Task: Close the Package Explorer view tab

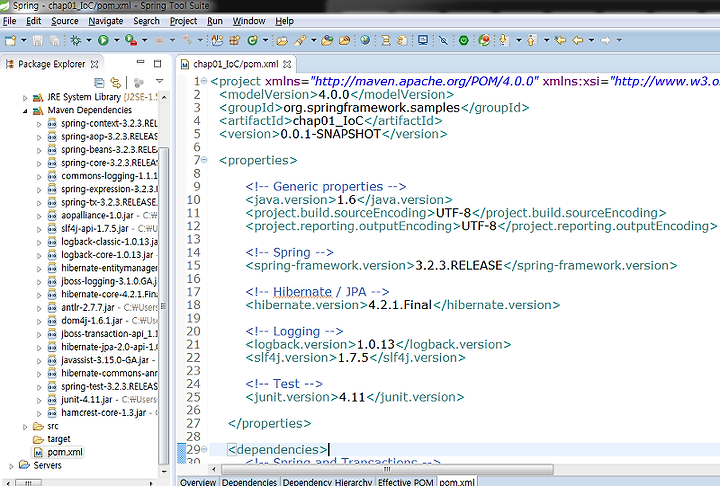Action: click(x=94, y=64)
